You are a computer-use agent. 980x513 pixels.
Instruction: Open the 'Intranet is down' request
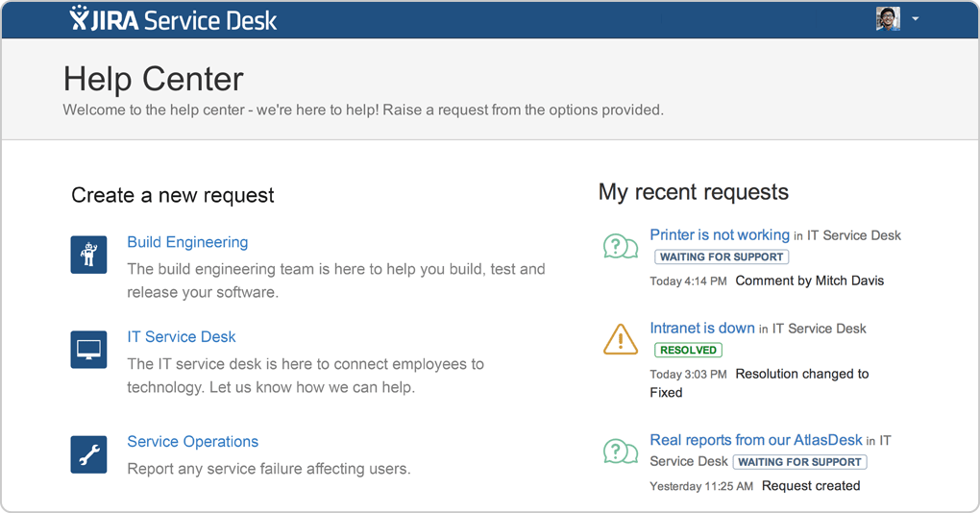coord(702,328)
